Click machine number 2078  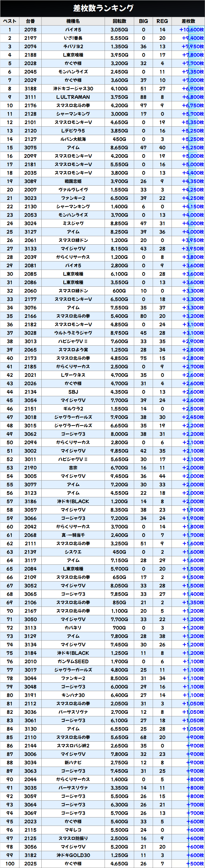click(30, 30)
